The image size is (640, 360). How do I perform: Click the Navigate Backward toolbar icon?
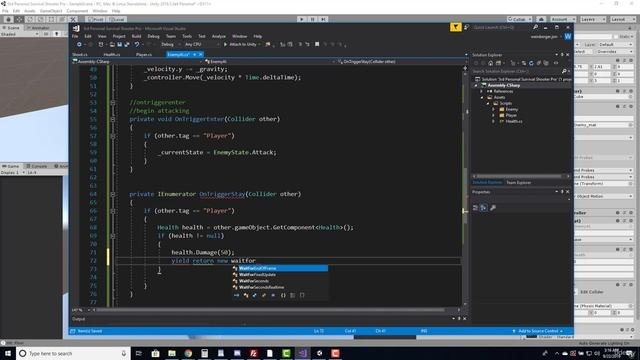coord(79,44)
